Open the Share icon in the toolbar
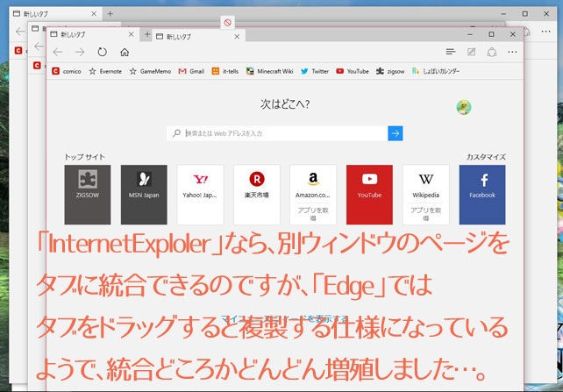 point(492,52)
